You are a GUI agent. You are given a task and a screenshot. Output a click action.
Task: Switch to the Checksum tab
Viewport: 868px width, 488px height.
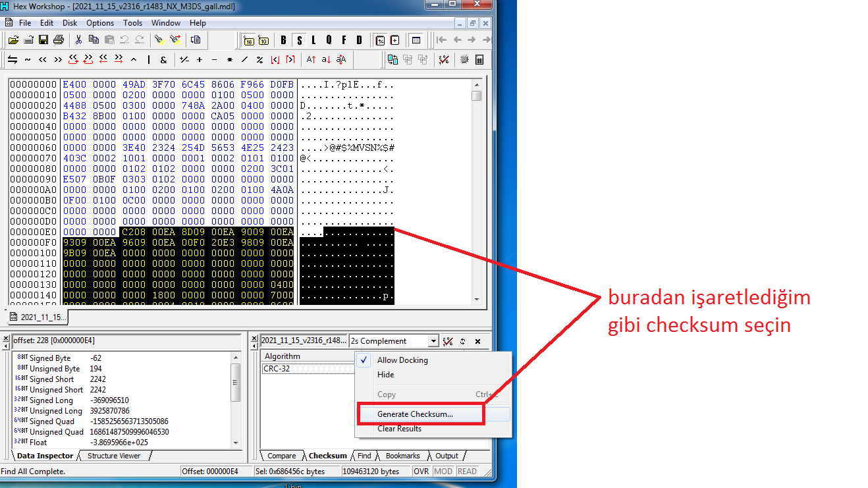click(x=327, y=456)
